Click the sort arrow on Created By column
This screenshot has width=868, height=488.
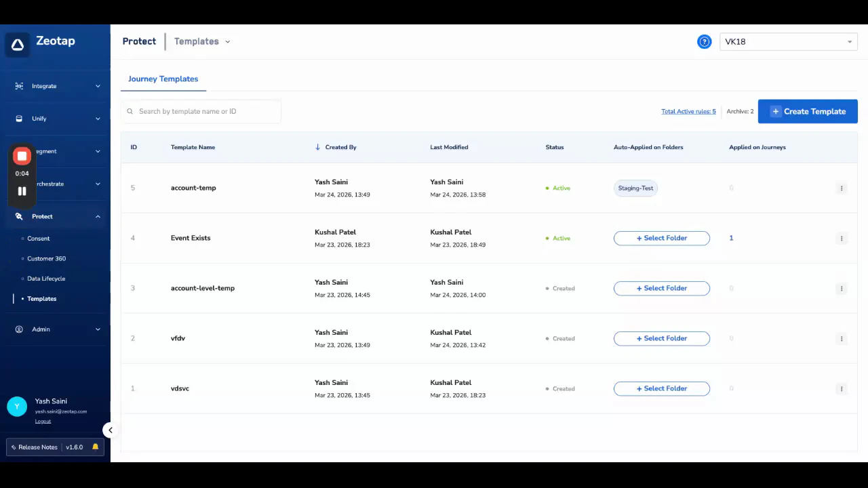[x=317, y=146]
